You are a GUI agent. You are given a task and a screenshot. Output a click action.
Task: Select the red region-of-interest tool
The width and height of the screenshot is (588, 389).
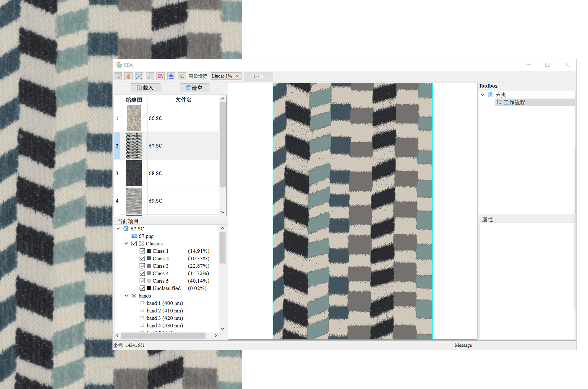[160, 76]
